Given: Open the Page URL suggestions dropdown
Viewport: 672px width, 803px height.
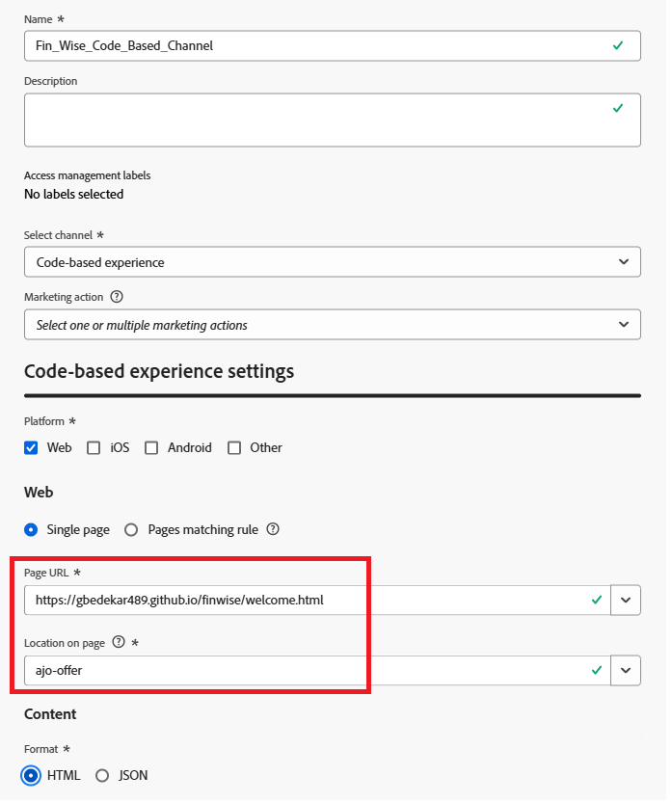Looking at the screenshot, I should (x=627, y=600).
